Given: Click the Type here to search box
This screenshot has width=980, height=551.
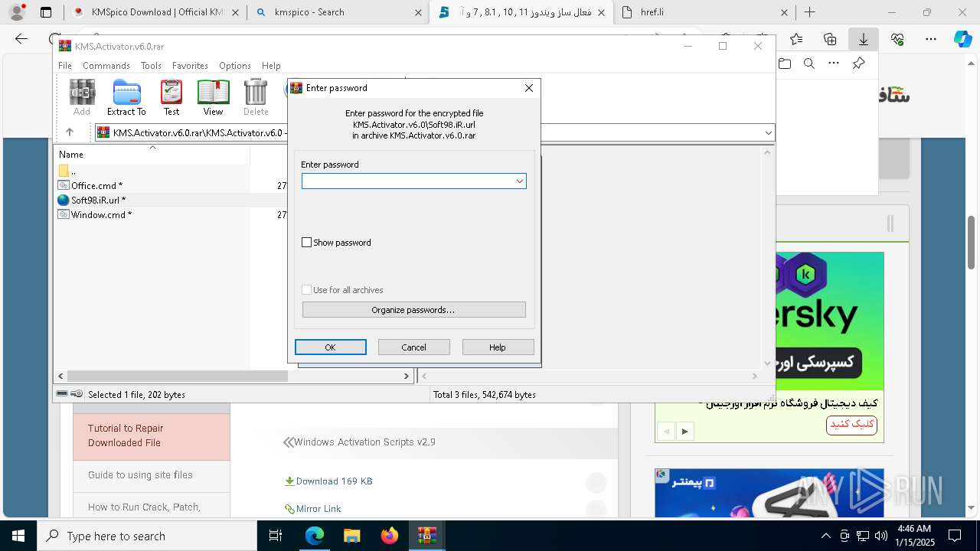Looking at the screenshot, I should [x=147, y=536].
